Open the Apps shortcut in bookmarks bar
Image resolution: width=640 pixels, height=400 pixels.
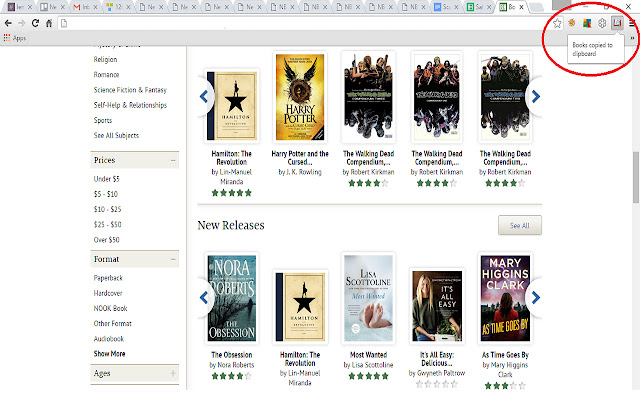[x=15, y=38]
